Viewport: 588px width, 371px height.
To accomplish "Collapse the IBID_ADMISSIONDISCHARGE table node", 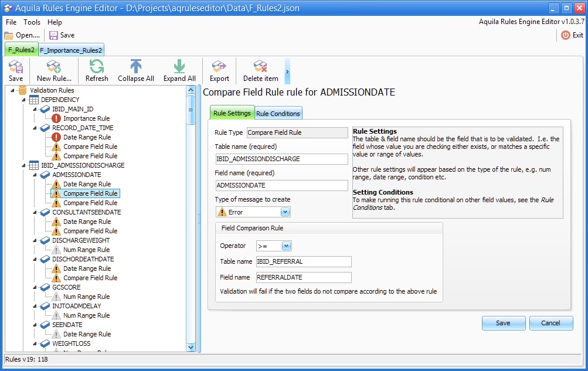I will 24,165.
